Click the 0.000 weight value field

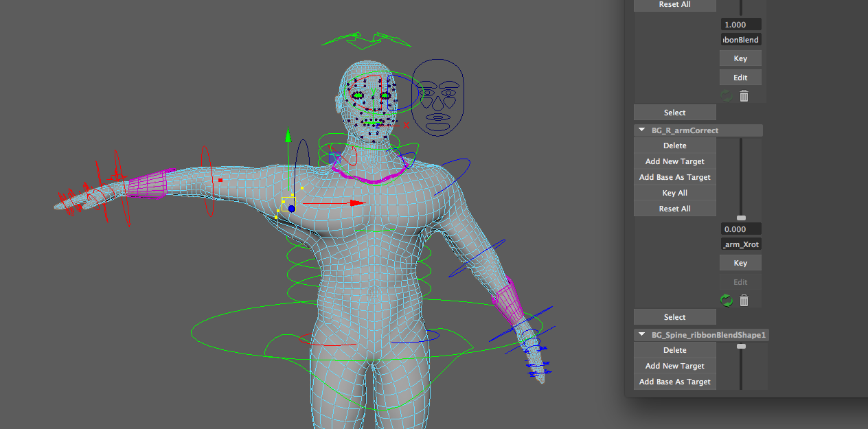coord(741,229)
